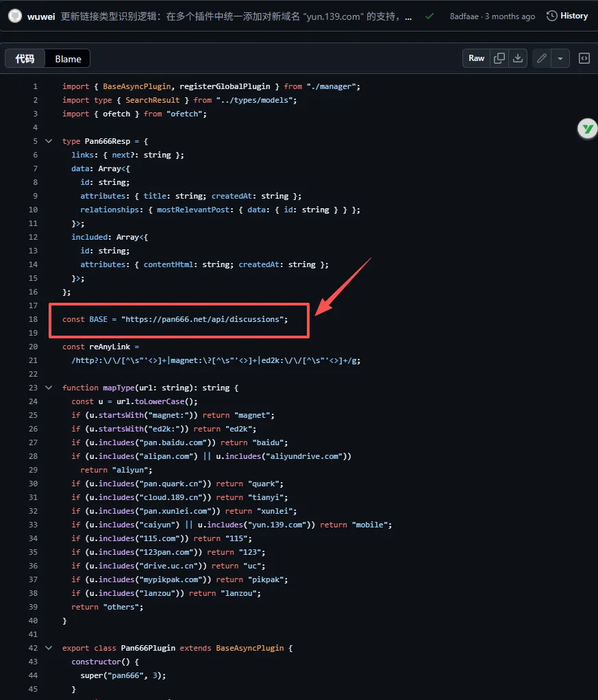Collapse the Pan666Resp type block

[49, 141]
